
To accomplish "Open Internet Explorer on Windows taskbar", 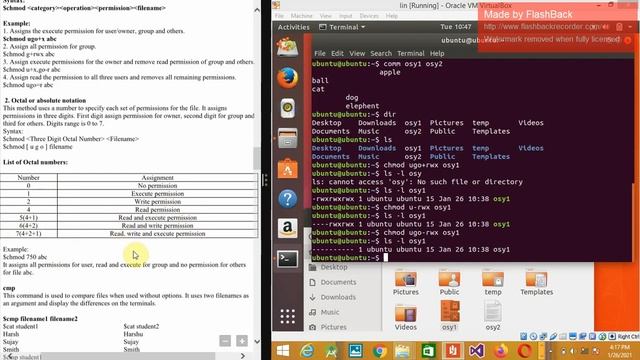I will coord(307,351).
